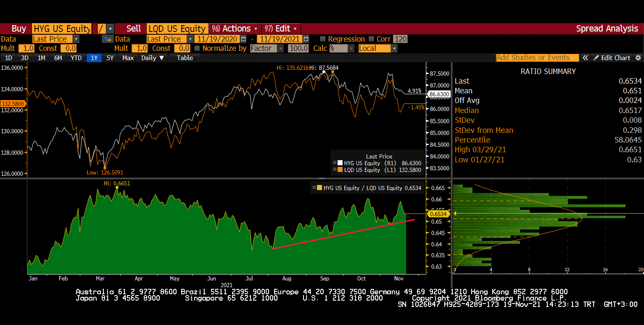Screen dimensions: 644x325
Task: Switch to the 6M range
Action: point(58,58)
